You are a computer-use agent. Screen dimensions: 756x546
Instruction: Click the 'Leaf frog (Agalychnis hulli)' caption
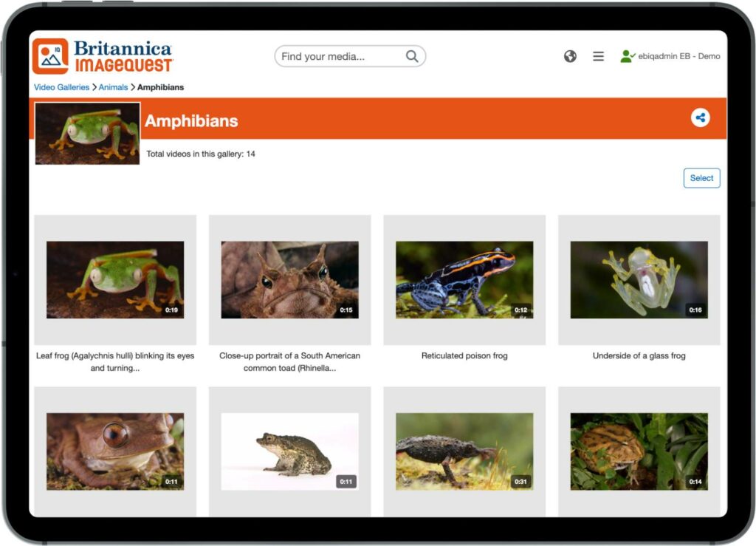115,362
